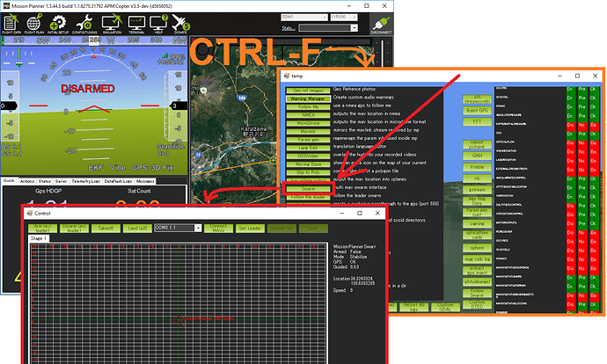Click Mission Planner title bar app icon
This screenshot has width=607, height=364.
[6, 6]
